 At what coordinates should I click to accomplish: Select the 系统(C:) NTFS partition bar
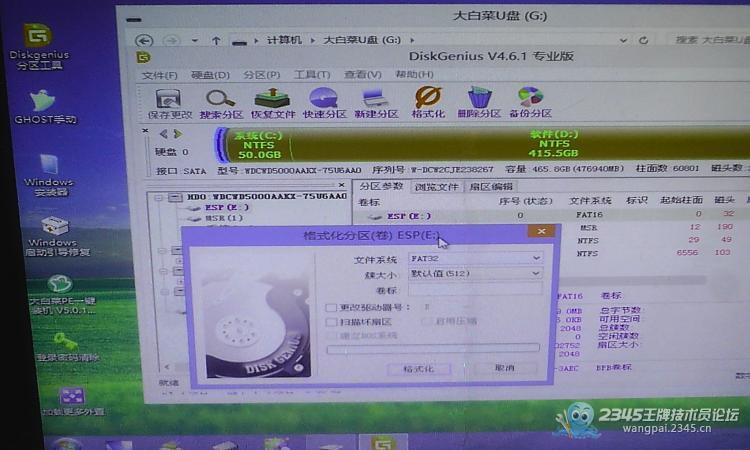pos(258,145)
